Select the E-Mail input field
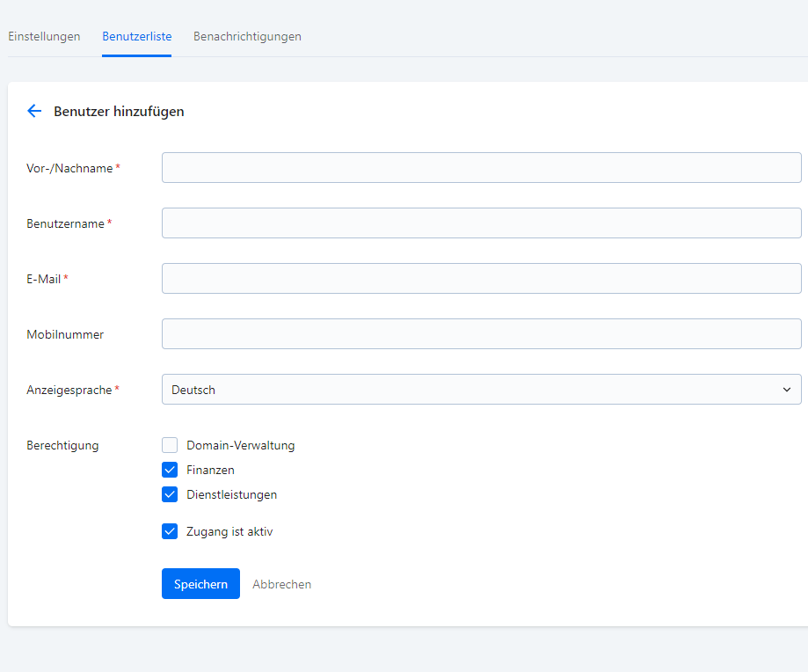Viewport: 808px width, 672px height. coord(481,279)
